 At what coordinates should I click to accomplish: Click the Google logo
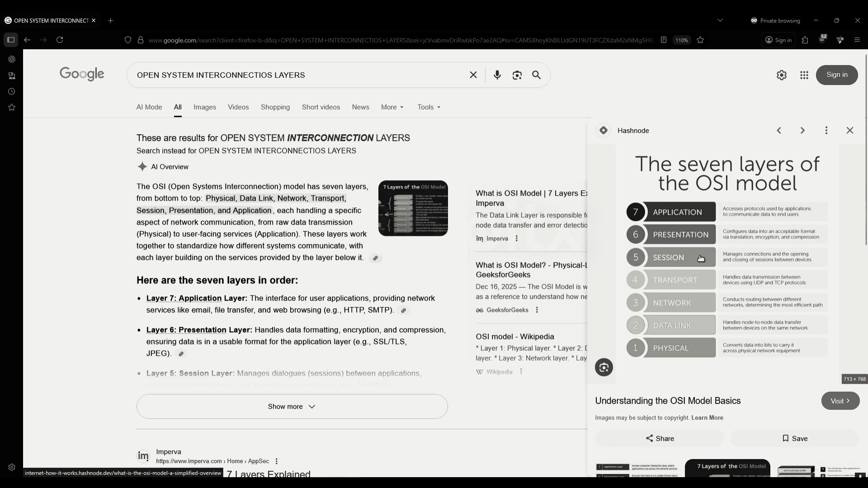pyautogui.click(x=82, y=74)
